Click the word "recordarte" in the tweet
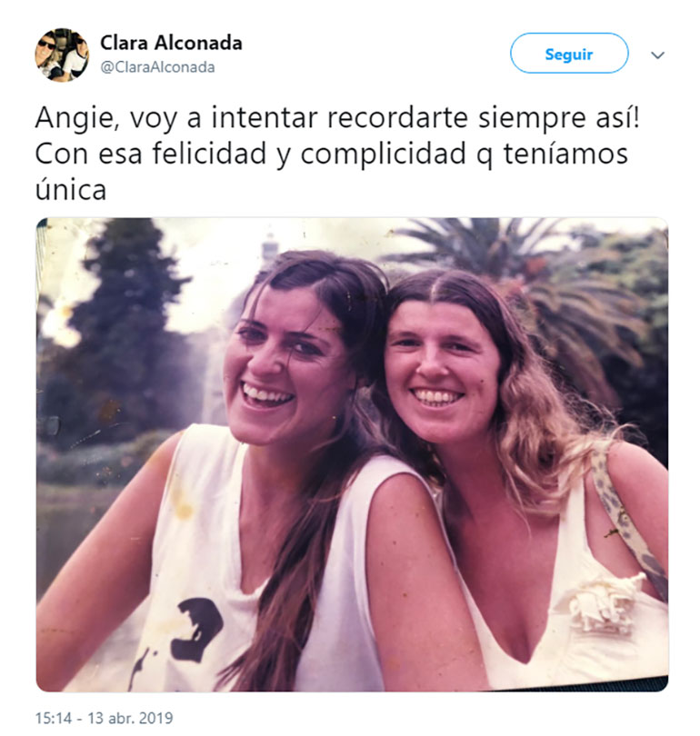Screen dimensions: 700x736 pyautogui.click(x=397, y=117)
